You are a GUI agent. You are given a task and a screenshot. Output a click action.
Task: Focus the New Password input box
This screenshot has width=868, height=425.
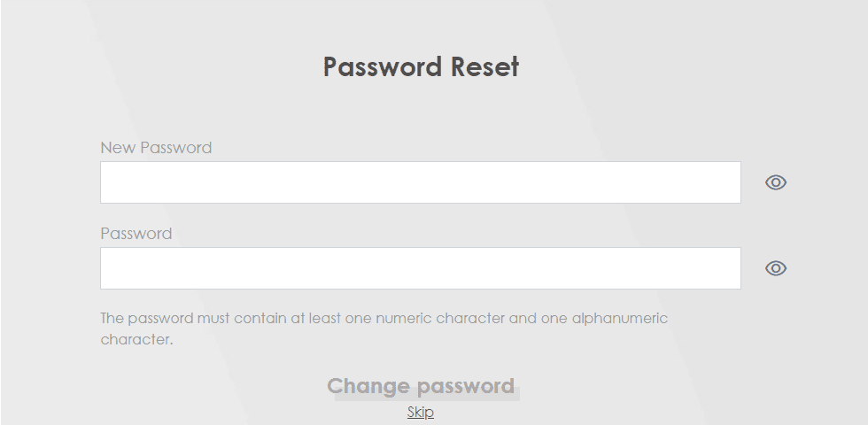[x=420, y=182]
